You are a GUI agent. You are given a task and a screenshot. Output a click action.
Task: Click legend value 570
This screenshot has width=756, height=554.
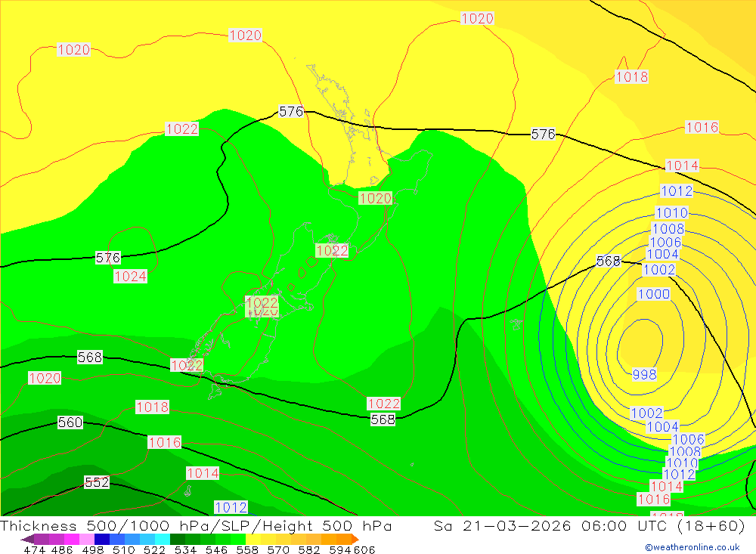(277, 549)
